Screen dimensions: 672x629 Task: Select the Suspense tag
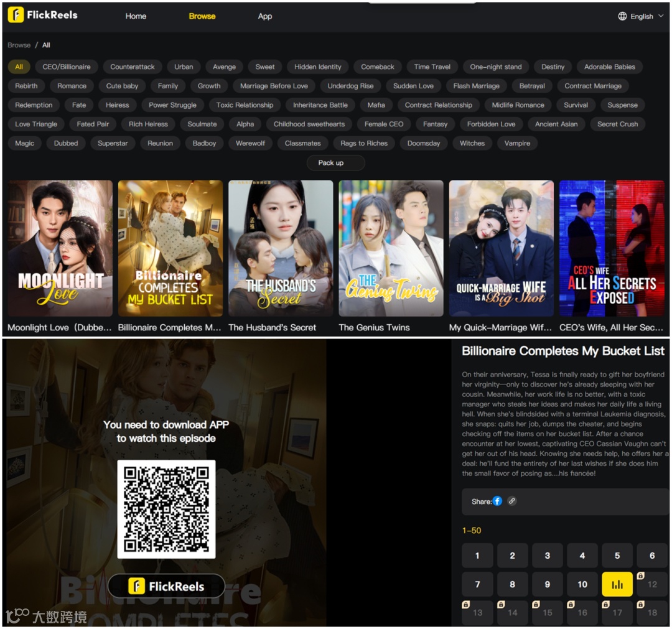pyautogui.click(x=622, y=105)
